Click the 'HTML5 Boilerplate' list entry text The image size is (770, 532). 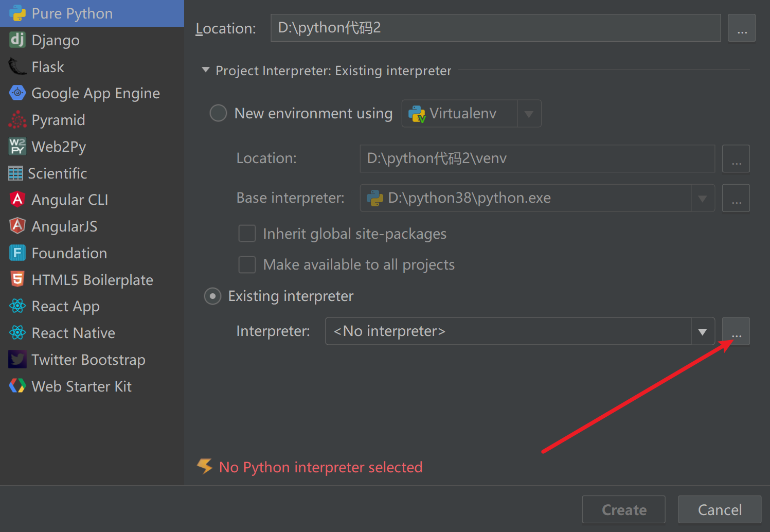pos(93,280)
